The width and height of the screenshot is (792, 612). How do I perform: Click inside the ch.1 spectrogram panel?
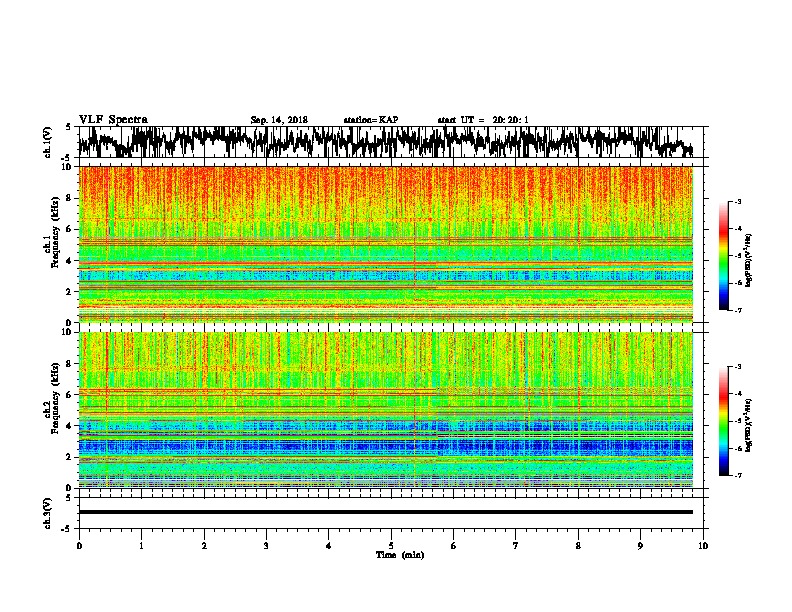386,244
